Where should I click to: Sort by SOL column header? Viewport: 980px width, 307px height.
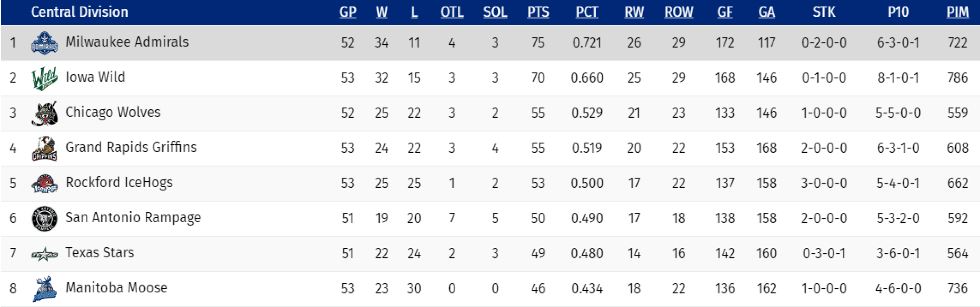pyautogui.click(x=495, y=12)
